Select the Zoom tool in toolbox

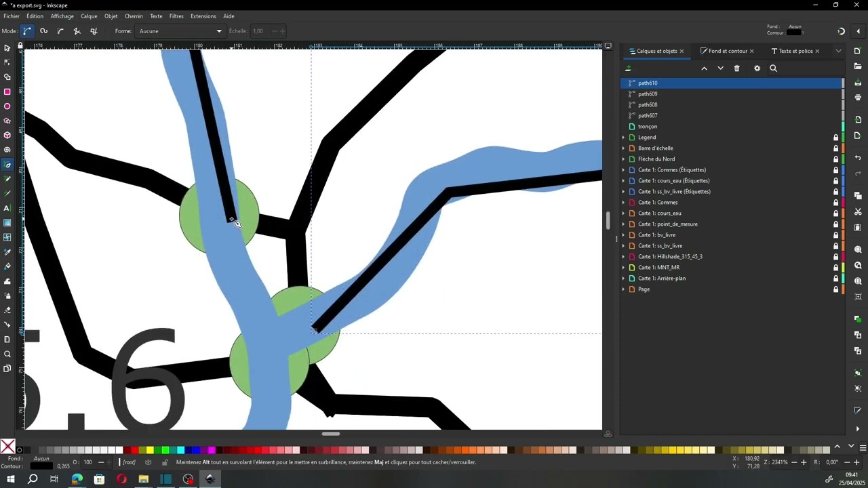[x=7, y=354]
